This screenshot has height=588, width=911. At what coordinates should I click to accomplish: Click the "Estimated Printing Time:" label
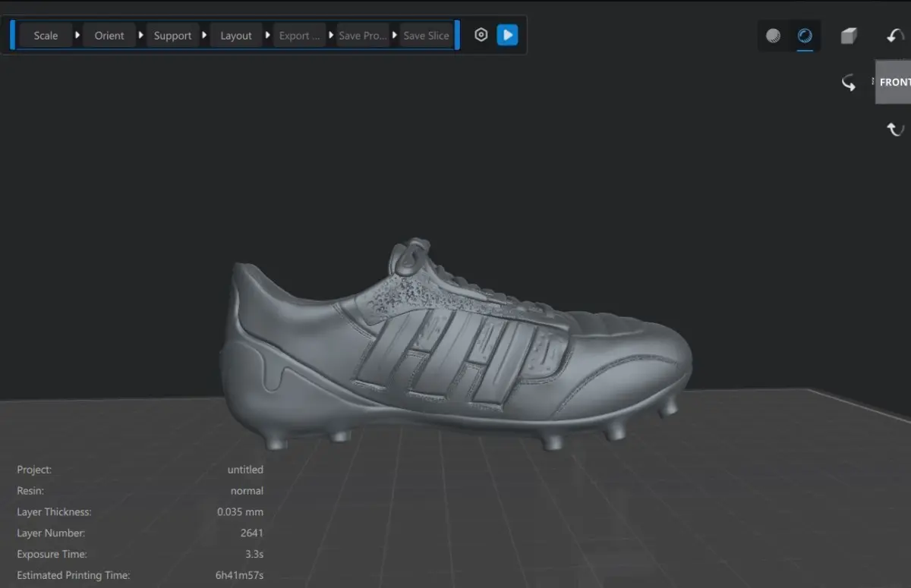coord(74,575)
